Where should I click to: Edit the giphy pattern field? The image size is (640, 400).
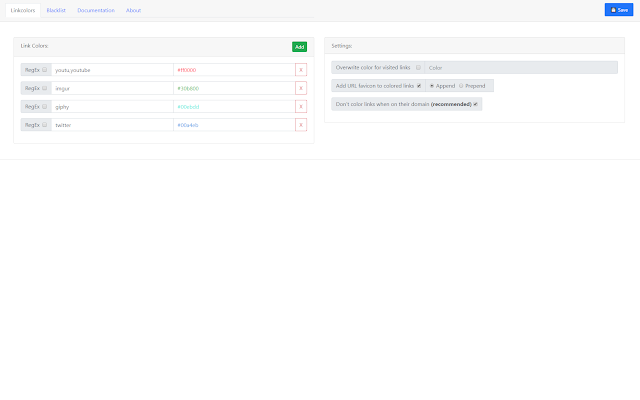[x=112, y=107]
